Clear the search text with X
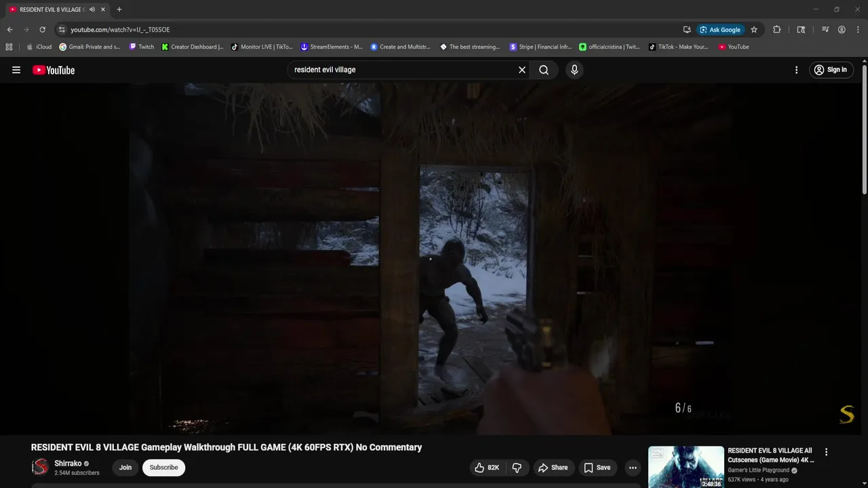 click(x=522, y=70)
